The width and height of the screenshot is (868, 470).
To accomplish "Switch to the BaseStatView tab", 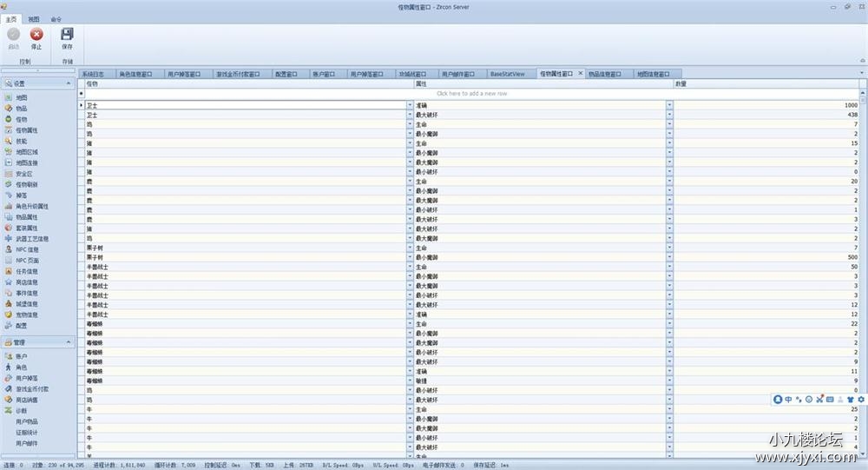I will [507, 74].
